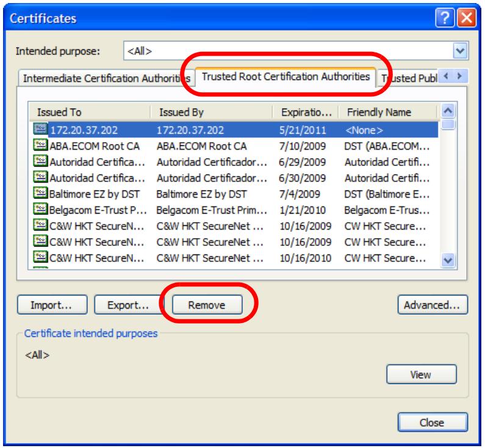The width and height of the screenshot is (485, 448).
Task: Click the Export... button
Action: (x=128, y=305)
